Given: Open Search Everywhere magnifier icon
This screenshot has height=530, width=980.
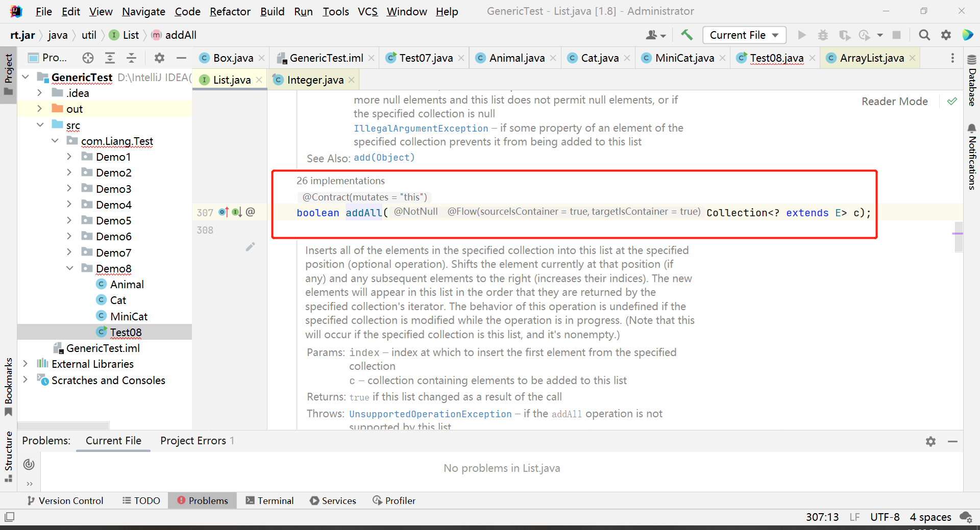Looking at the screenshot, I should (924, 35).
